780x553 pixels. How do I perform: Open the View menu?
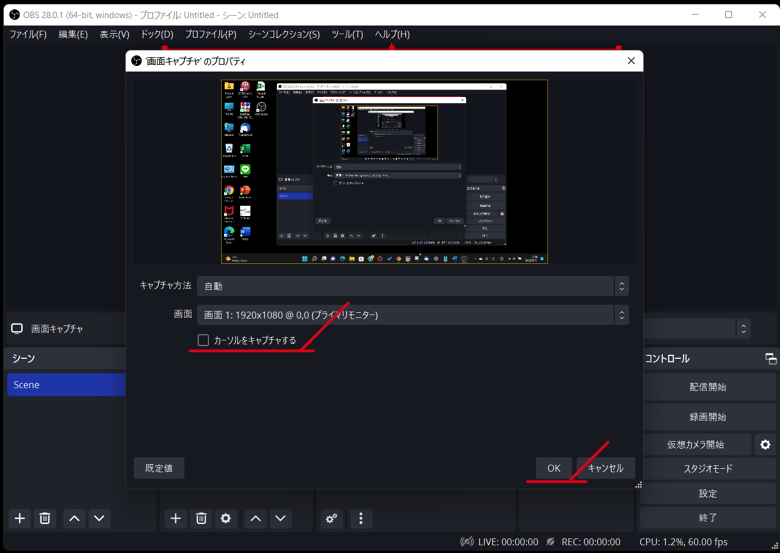pyautogui.click(x=114, y=34)
